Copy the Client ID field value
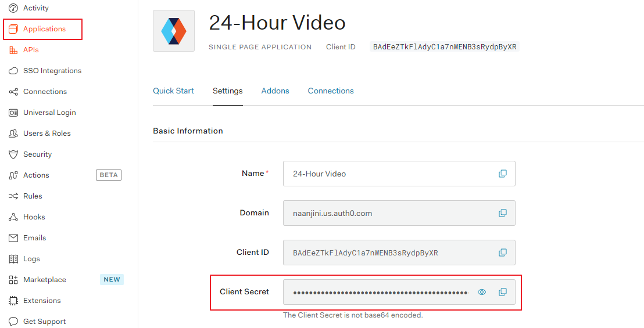Screen dimensions: 644x328 pos(502,252)
